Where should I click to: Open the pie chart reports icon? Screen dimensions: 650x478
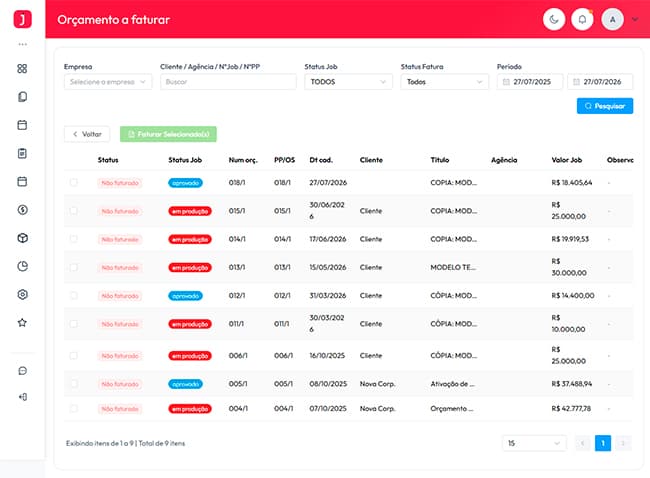coord(22,266)
